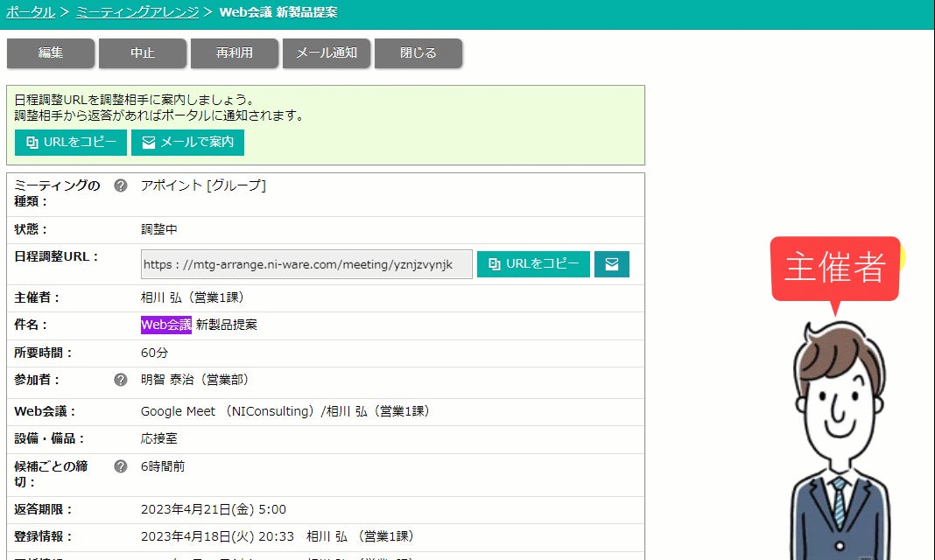The image size is (935, 560).
Task: Select the meeting URL text field
Action: click(306, 264)
